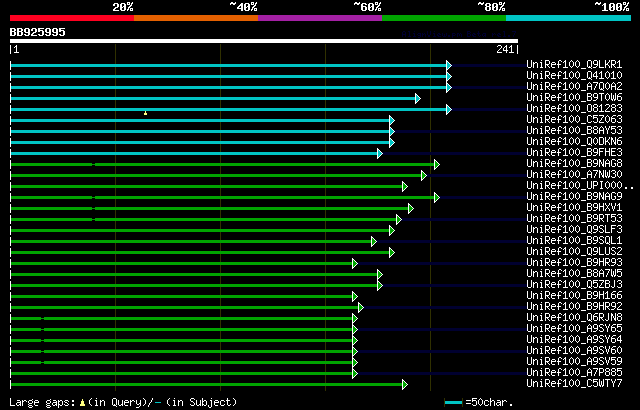640x410 pixels.
Task: Click the arrowhead ending the B9FHE3 alignment bar
Action: coord(380,153)
